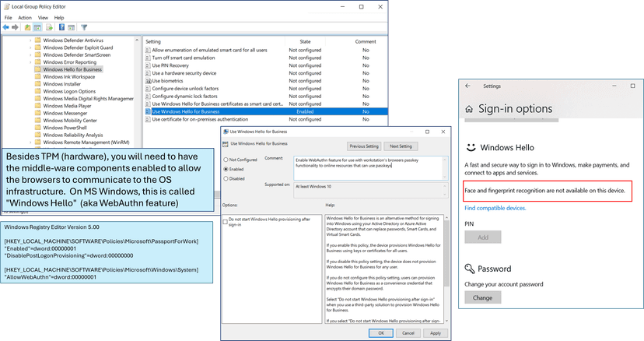Image resolution: width=644 pixels, height=341 pixels.
Task: Expand the Windows Defender Antivirus tree node
Action: [31, 40]
